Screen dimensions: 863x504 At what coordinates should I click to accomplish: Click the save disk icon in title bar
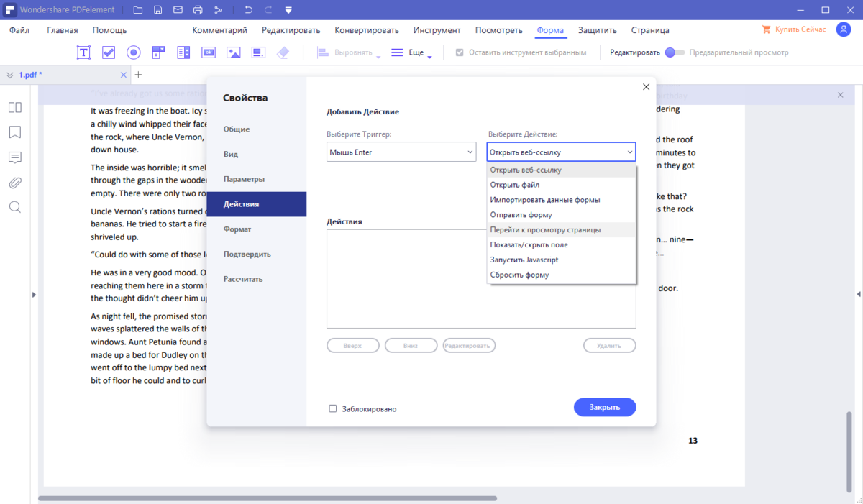pyautogui.click(x=158, y=10)
